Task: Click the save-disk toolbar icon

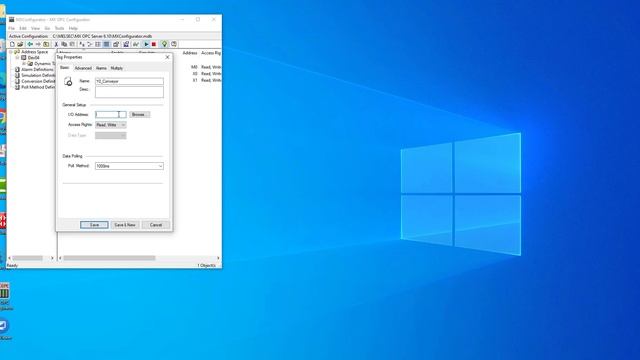Action: 126,44
